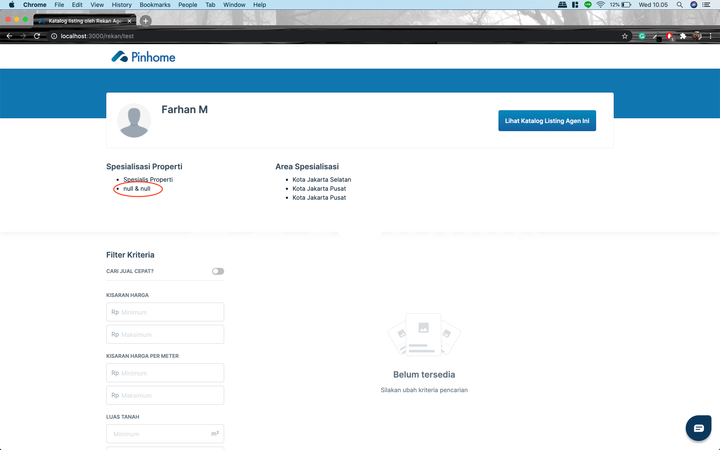Click the Pinhome logo in header
The image size is (720, 450).
[x=143, y=57]
